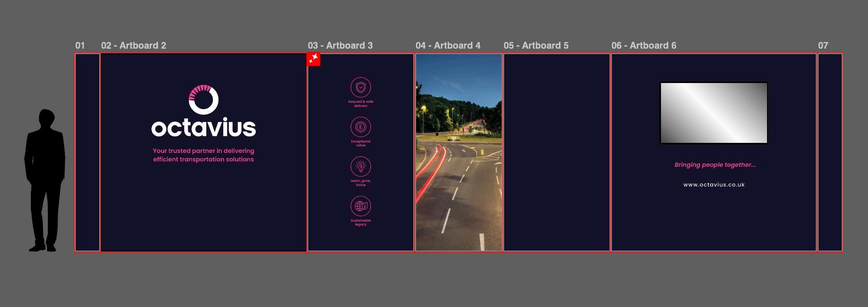
Task: Select the Sustainable legacy globe icon
Action: click(360, 206)
